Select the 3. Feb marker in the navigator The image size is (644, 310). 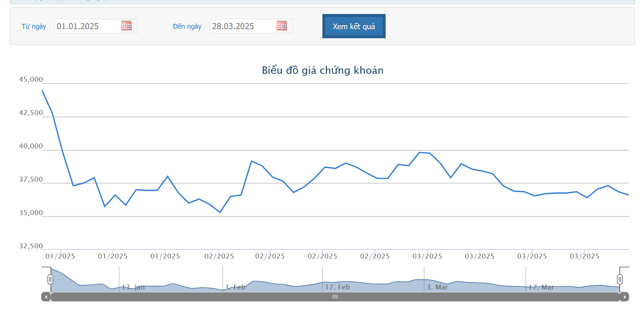point(235,287)
